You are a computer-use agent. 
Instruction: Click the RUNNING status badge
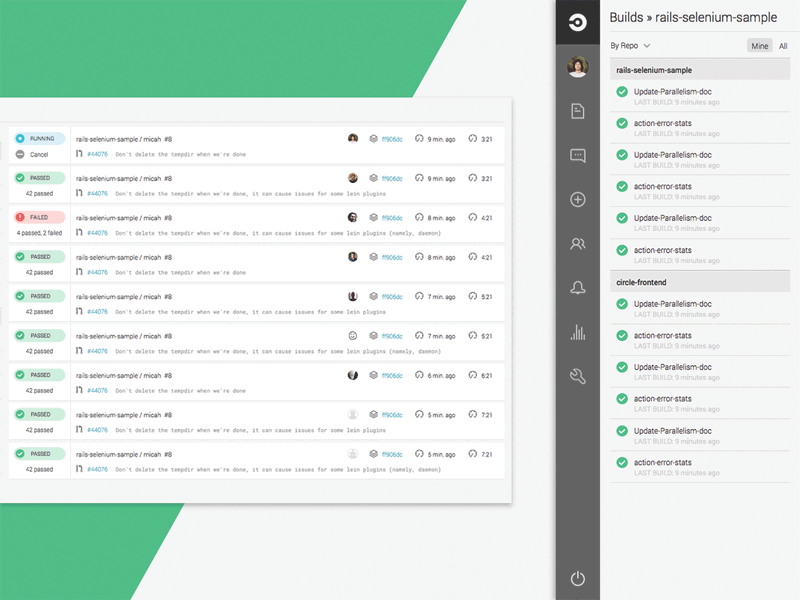[39, 138]
